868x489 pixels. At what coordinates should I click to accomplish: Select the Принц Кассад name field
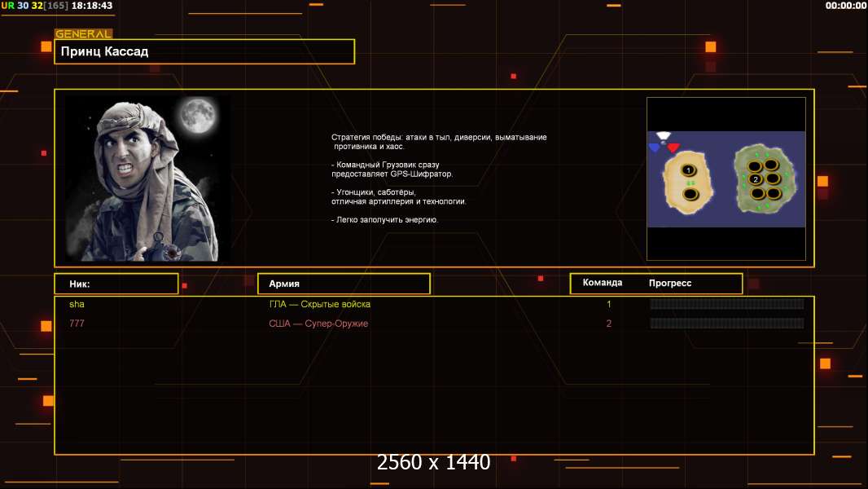pyautogui.click(x=204, y=51)
